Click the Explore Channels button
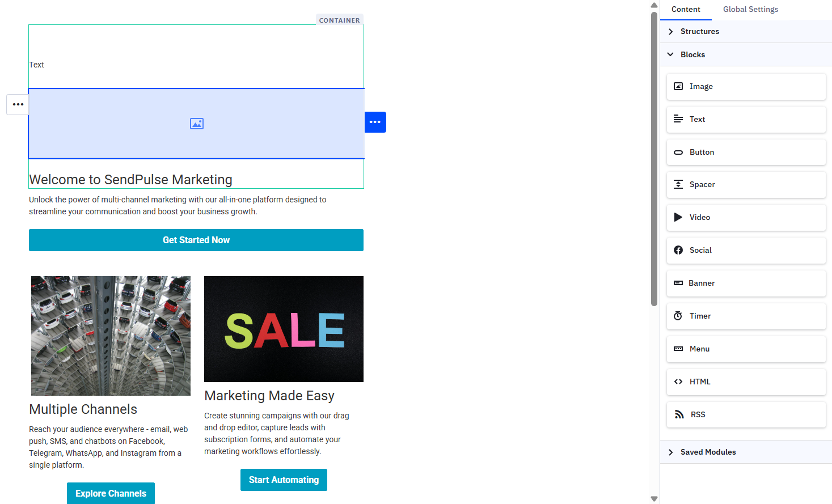 click(x=111, y=493)
